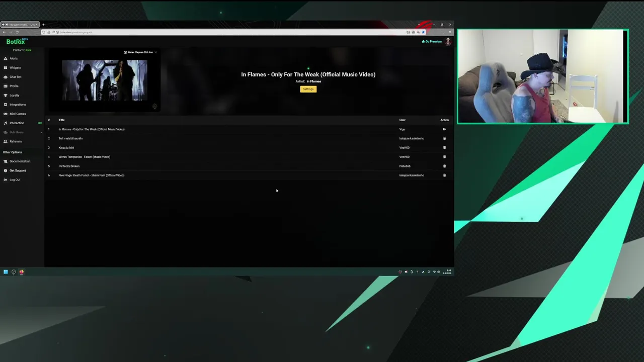Click the Go Premium link
Screen dimensions: 644x362
pyautogui.click(x=432, y=41)
